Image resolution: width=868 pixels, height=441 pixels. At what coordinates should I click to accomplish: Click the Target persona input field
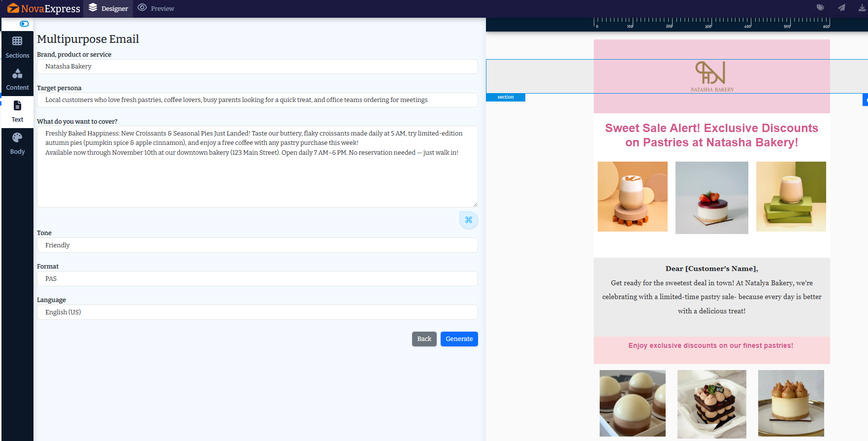[x=257, y=100]
